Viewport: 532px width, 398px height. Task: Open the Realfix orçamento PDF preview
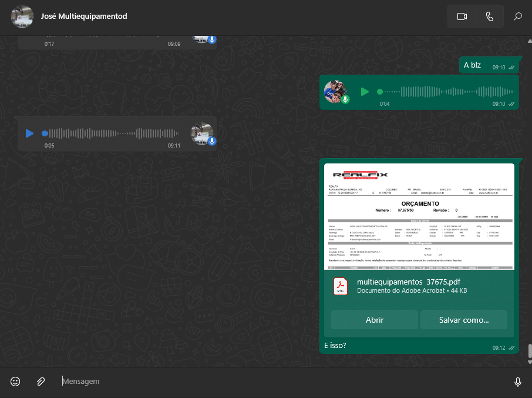(419, 216)
